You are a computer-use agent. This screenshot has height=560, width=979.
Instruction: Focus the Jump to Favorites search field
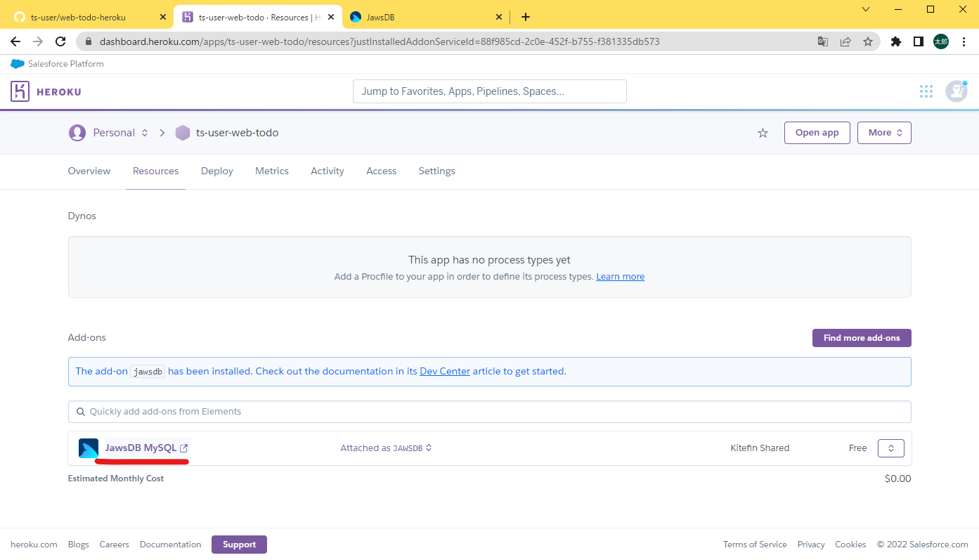pyautogui.click(x=489, y=91)
